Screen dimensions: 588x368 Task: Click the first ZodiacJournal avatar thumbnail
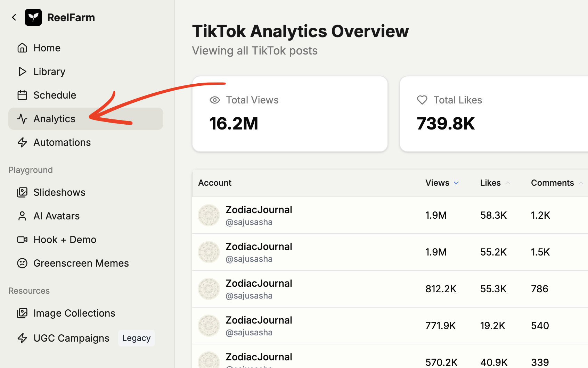point(209,215)
